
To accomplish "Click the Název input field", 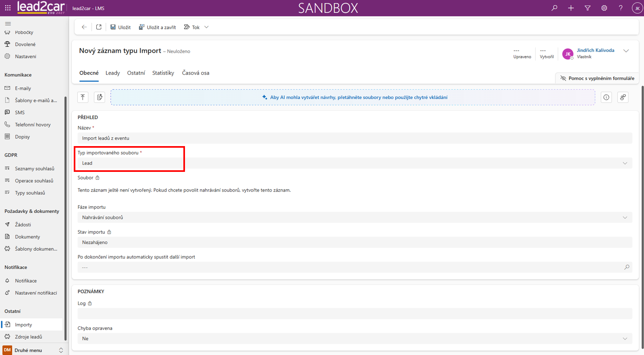I will [x=355, y=138].
